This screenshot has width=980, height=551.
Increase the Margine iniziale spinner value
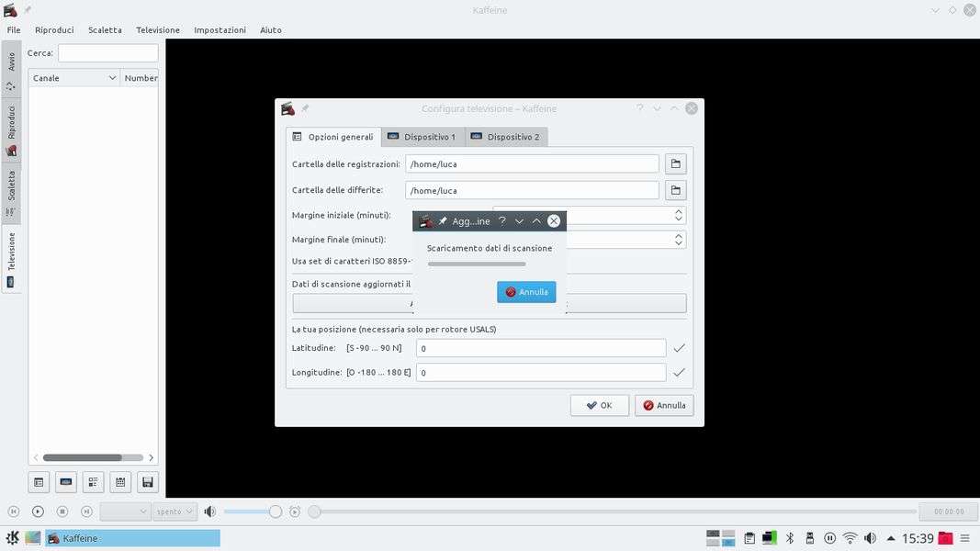tap(679, 211)
